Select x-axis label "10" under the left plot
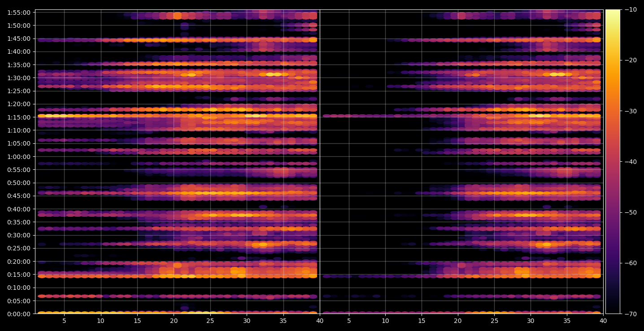644x331 pixels. point(100,321)
